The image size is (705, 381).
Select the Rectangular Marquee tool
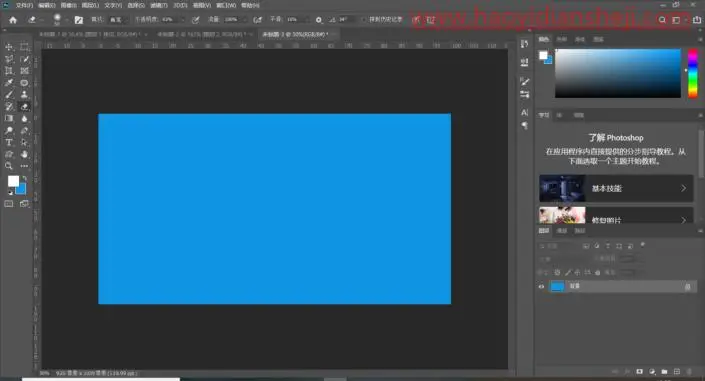click(x=24, y=47)
